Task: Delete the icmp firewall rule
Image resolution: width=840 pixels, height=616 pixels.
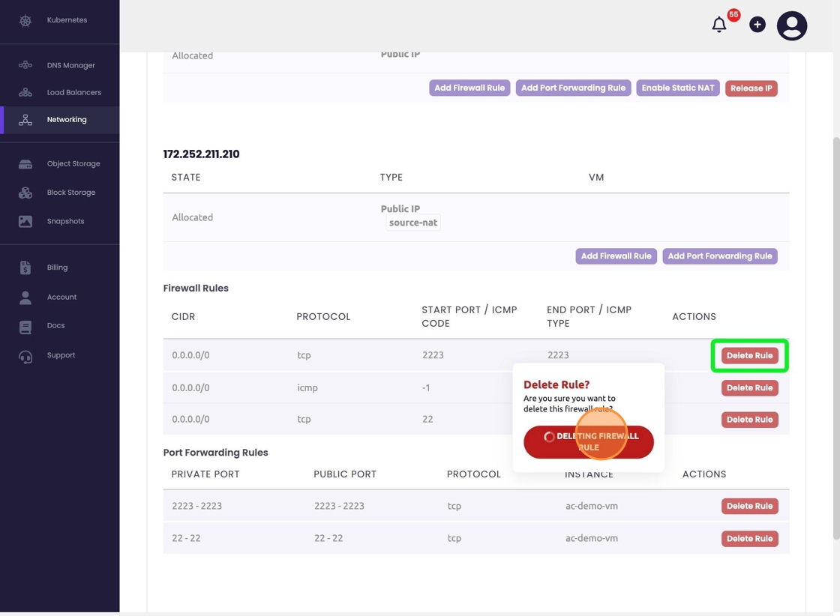Action: tap(749, 387)
